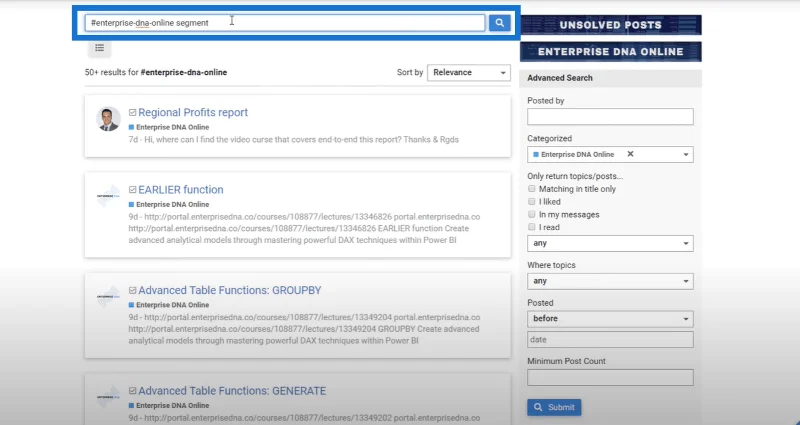Screen dimensions: 800x425
Task: Toggle the bulk select list icon
Action: 99,48
